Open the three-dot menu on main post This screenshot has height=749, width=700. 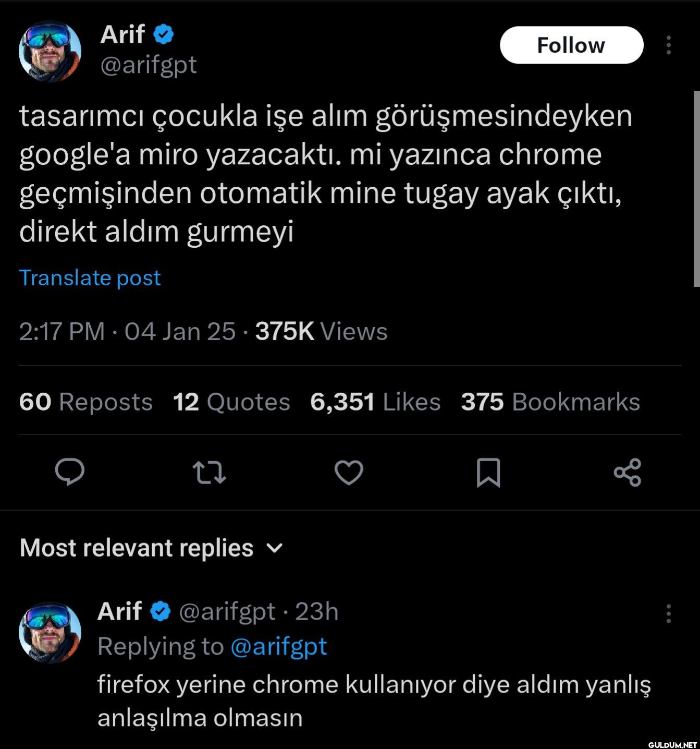[x=668, y=45]
